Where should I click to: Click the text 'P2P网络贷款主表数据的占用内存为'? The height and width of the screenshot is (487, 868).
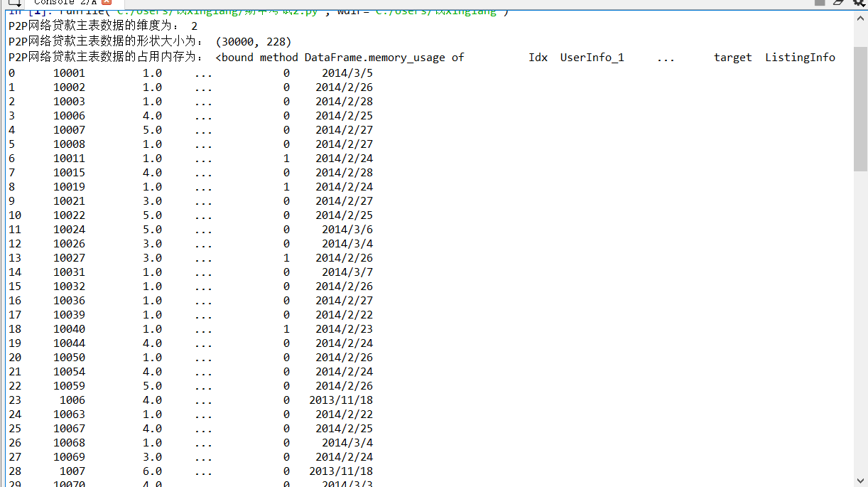click(102, 57)
